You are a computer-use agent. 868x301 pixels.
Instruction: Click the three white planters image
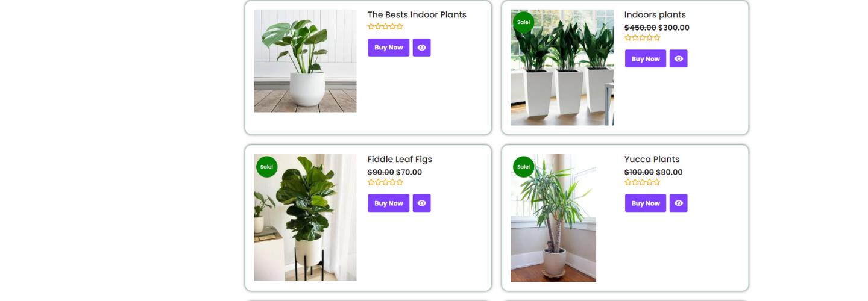point(562,67)
